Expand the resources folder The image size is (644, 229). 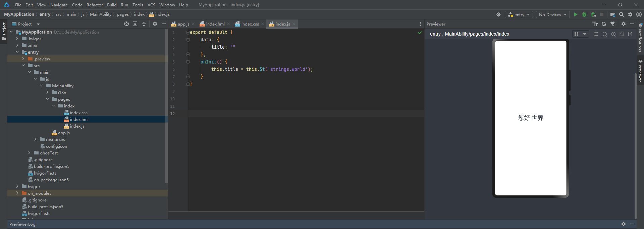click(x=35, y=139)
